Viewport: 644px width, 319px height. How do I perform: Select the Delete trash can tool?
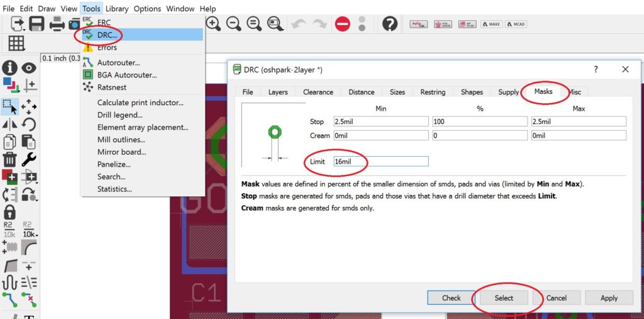tap(10, 160)
